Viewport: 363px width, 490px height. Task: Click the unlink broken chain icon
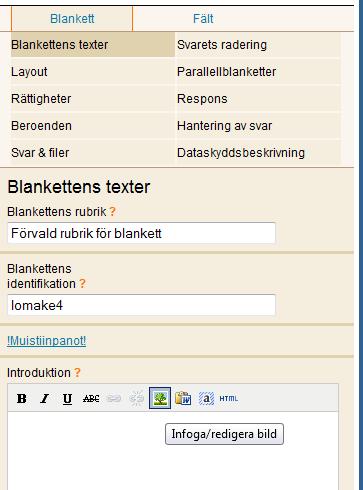coord(137,398)
